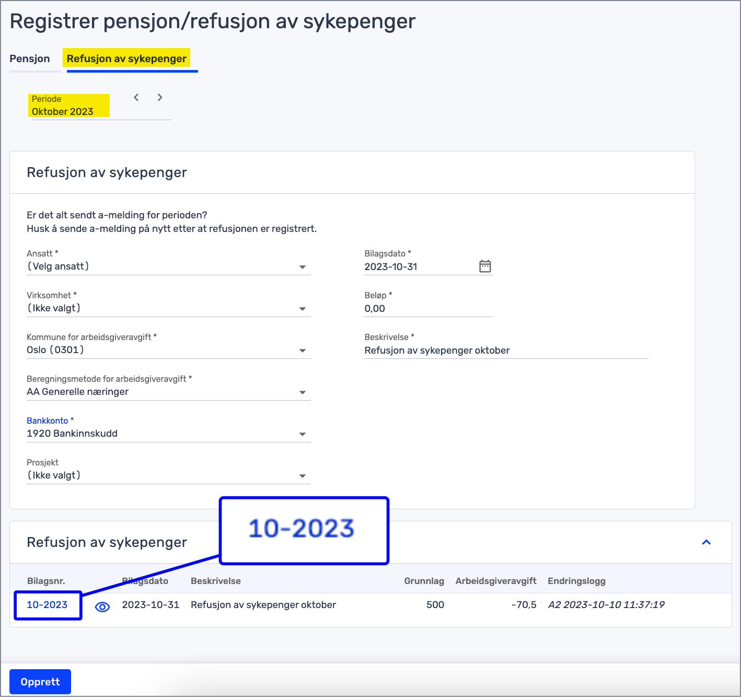
Task: Open voucher 10-2023 via its link
Action: pos(47,605)
